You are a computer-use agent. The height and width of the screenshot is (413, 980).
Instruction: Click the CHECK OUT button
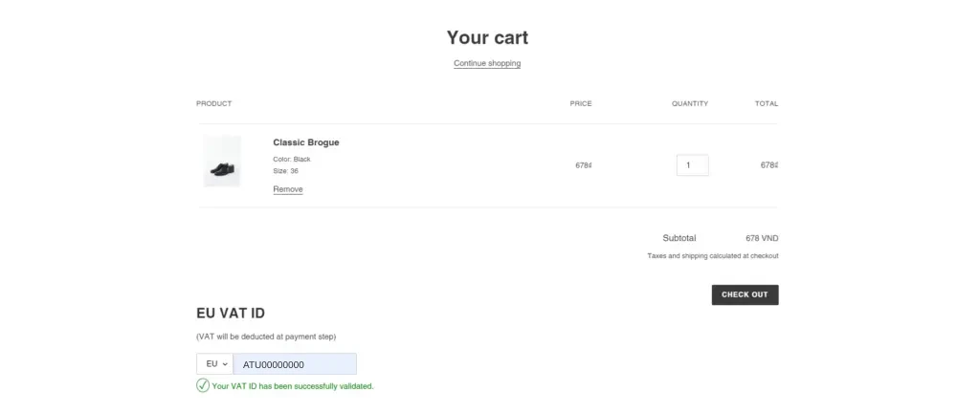click(x=745, y=295)
